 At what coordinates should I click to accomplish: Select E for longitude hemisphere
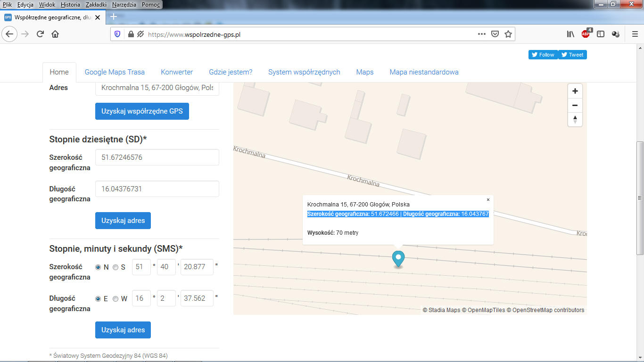point(98,299)
